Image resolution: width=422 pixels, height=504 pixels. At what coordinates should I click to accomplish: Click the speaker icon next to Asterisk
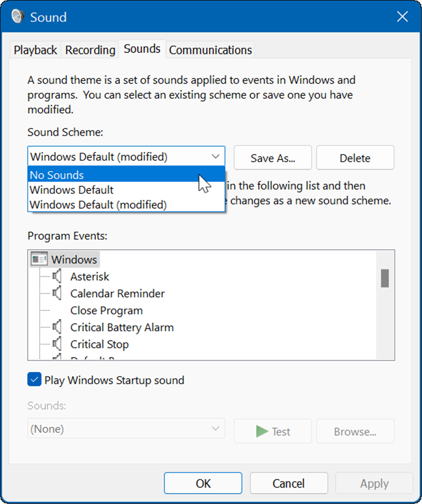[57, 276]
